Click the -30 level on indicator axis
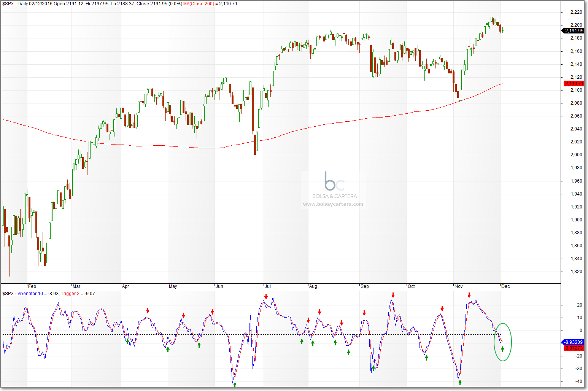 point(579,369)
